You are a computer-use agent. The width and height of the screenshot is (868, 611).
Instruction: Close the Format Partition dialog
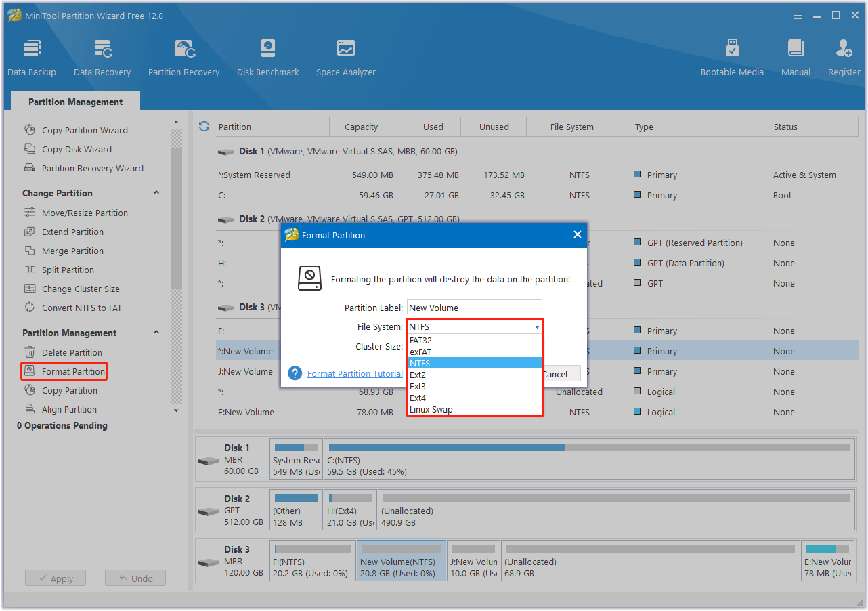coord(578,234)
